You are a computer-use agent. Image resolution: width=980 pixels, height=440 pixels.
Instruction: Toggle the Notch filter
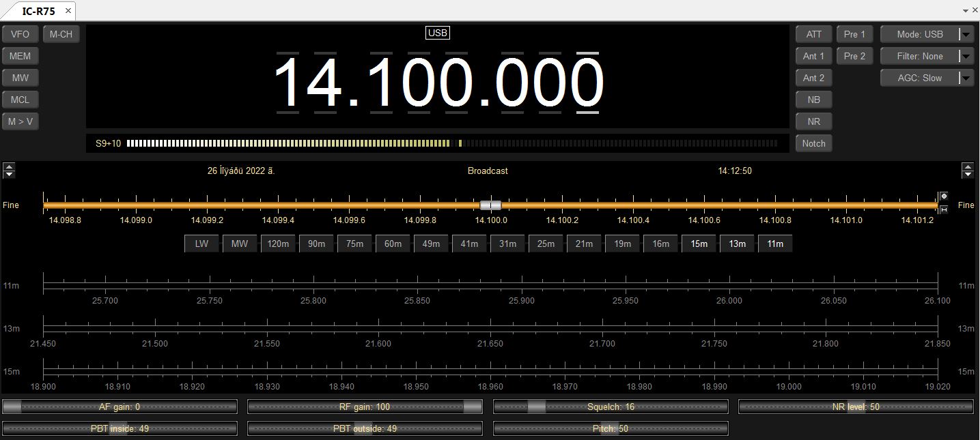coord(814,143)
